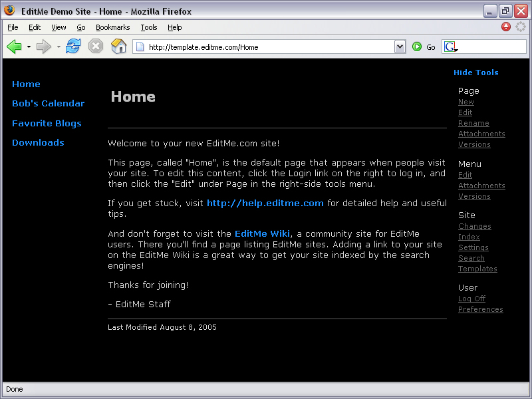The image size is (532, 399).
Task: Open the Forward history dropdown arrow
Action: [x=59, y=47]
